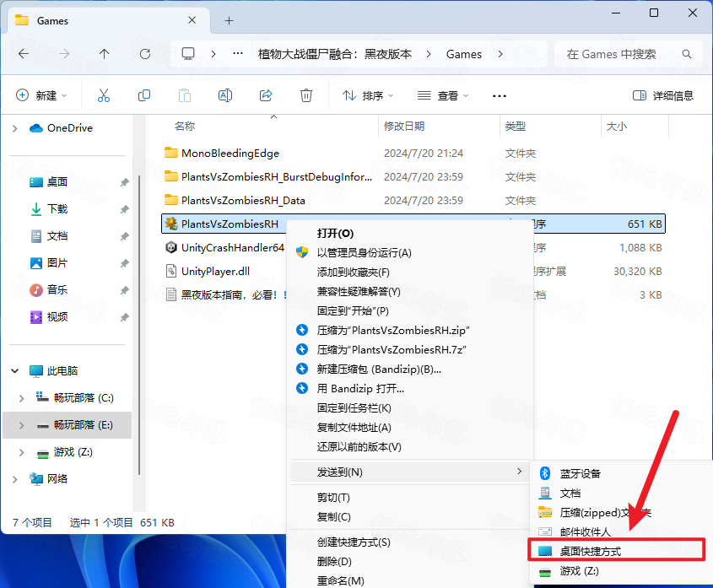Open the 发送到(N) submenu
This screenshot has width=713, height=588.
click(412, 472)
